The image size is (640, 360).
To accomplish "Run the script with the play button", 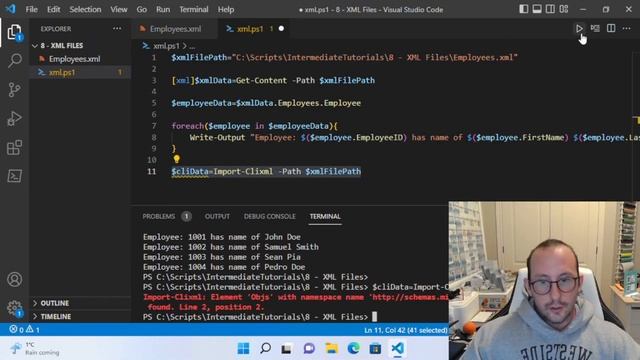I will 579,28.
